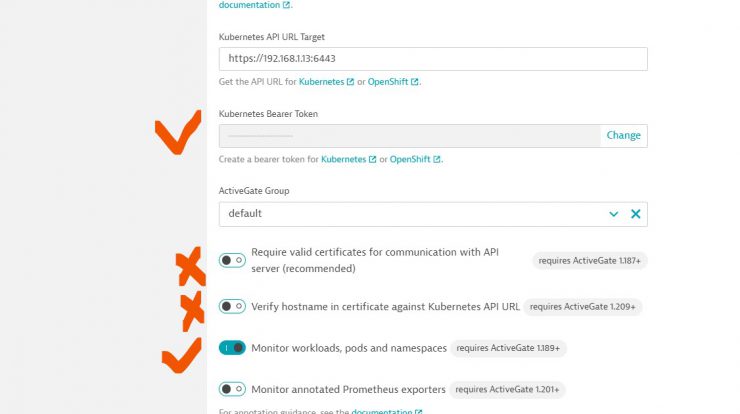This screenshot has width=740, height=414.
Task: Click external icon beside bearer token OpenShift
Action: [437, 159]
